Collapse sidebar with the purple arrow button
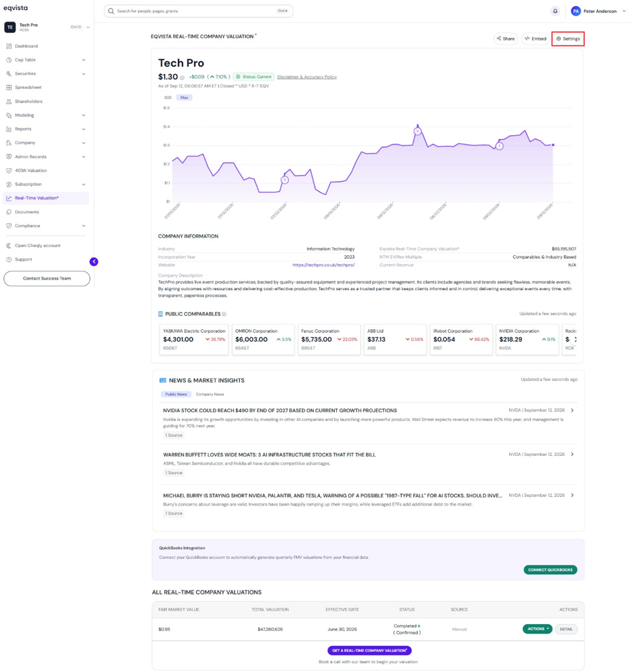Screen dimensions: 632x672 point(94,261)
